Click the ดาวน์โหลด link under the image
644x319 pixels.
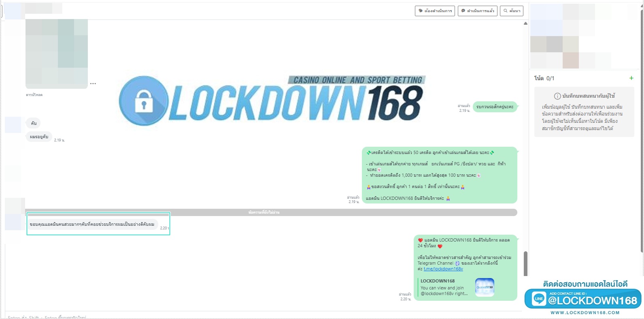(x=34, y=95)
